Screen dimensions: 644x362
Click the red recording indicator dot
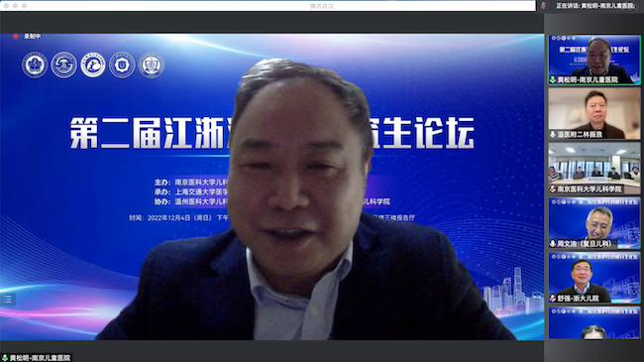tap(16, 36)
